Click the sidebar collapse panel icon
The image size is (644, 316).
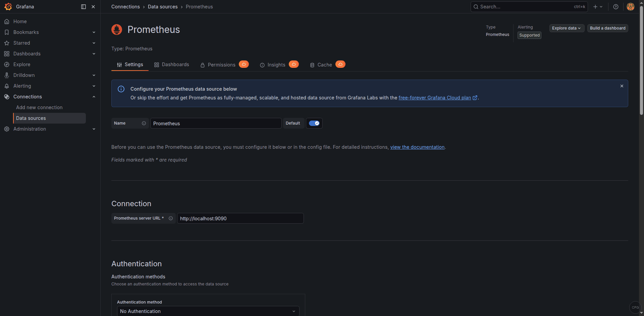(83, 6)
